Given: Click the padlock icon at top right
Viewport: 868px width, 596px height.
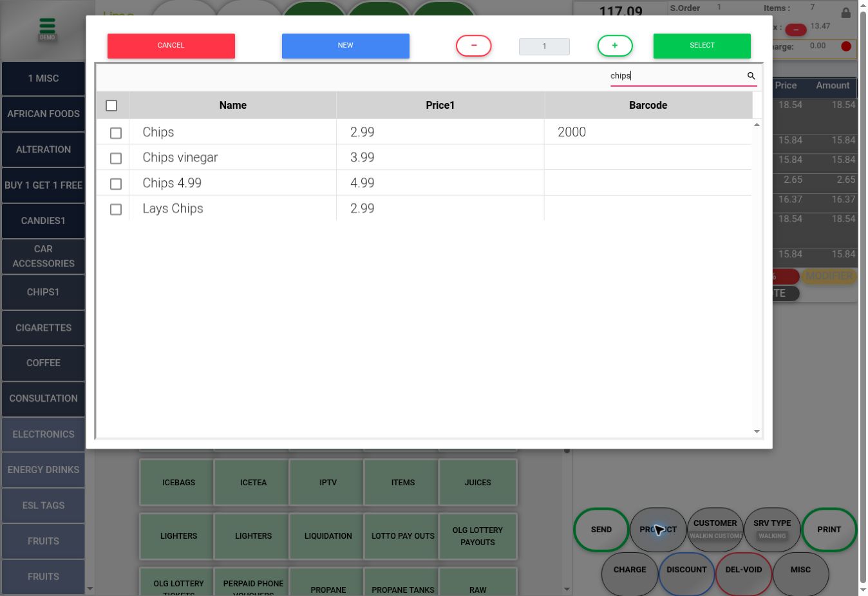Looking at the screenshot, I should pos(845,12).
